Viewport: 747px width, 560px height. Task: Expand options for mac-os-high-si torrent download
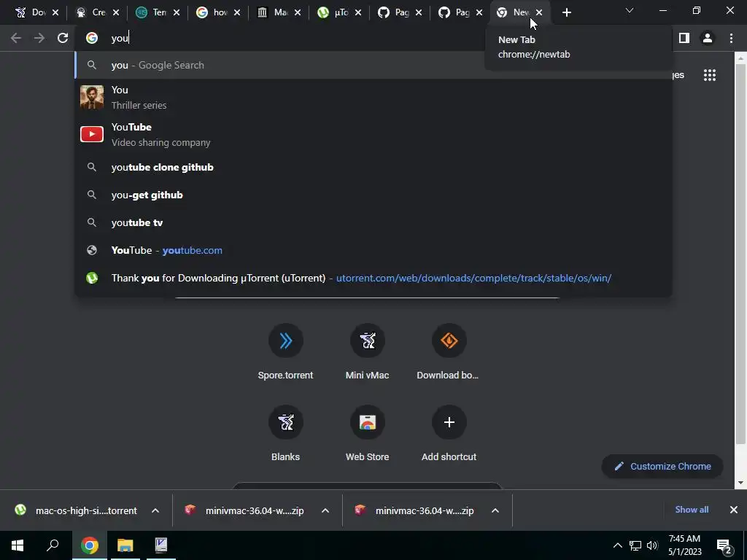click(155, 510)
